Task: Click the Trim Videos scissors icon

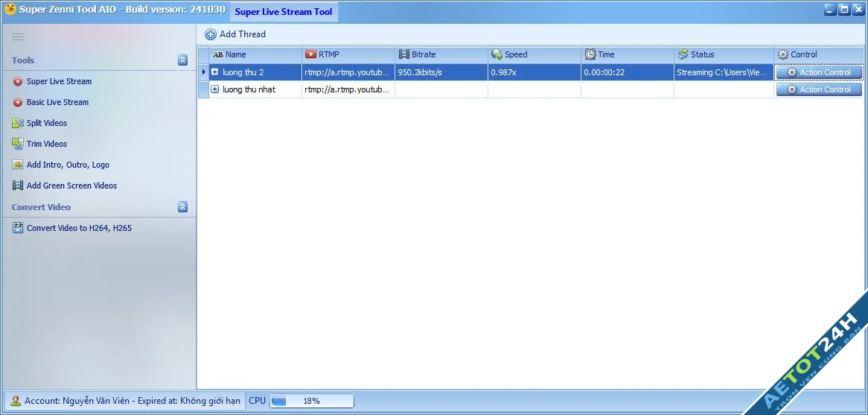Action: coord(18,144)
